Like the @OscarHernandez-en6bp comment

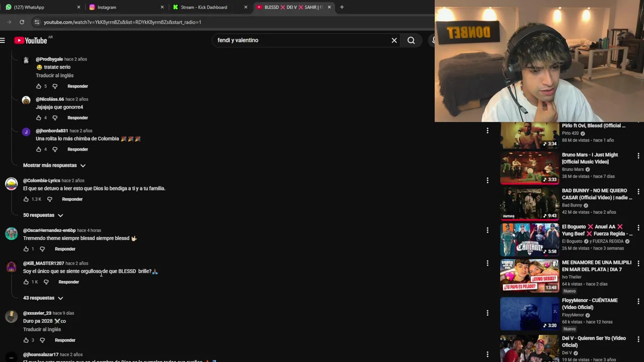click(26, 249)
